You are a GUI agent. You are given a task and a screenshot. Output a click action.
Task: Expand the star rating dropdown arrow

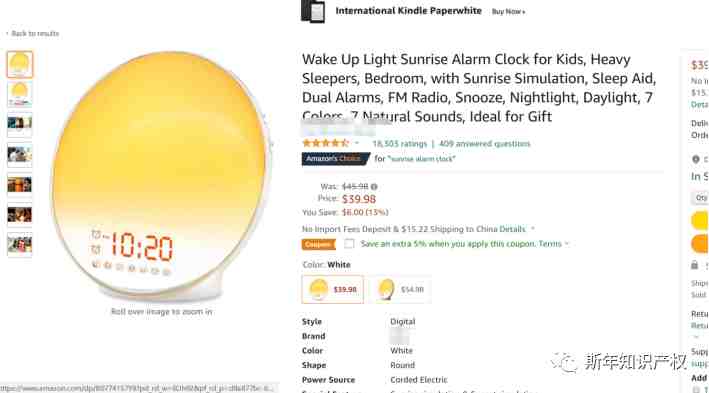point(357,143)
